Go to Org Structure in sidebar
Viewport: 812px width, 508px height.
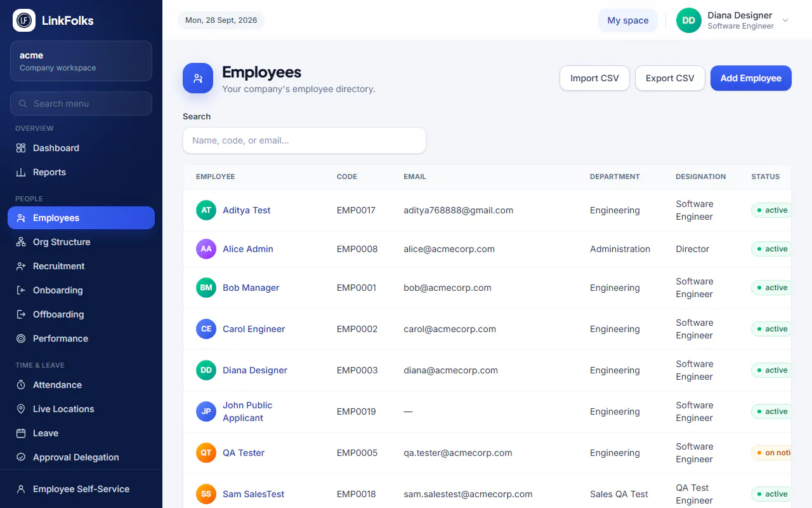(x=81, y=242)
